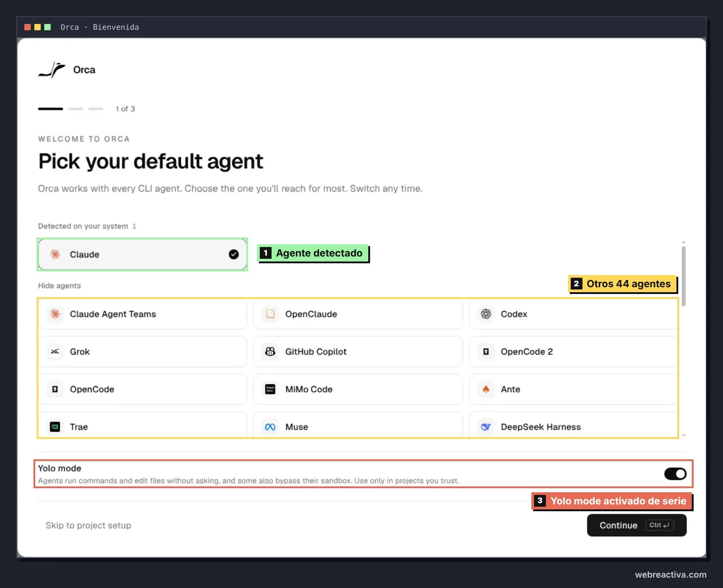Click the Claude Agent Teams starburst icon
Image resolution: width=723 pixels, height=588 pixels.
point(55,314)
